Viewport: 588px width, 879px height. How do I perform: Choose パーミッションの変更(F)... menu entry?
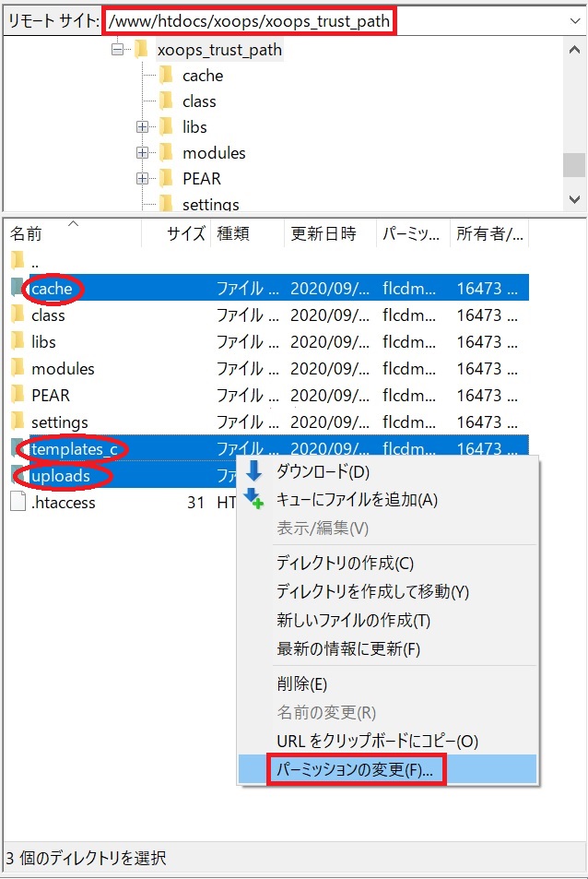[387, 769]
